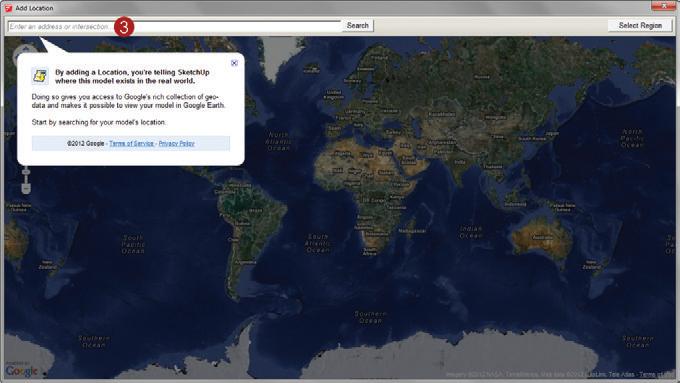Close the Add Location info bubble
Viewport: 680px width, 383px height.
pos(234,63)
